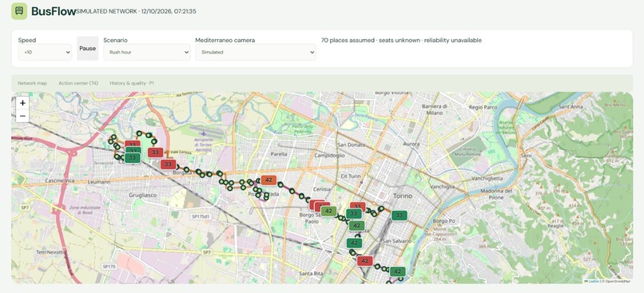Viewport: 644px width, 293px height.
Task: Open the Mediterraneo camera dropdown
Action: click(256, 53)
